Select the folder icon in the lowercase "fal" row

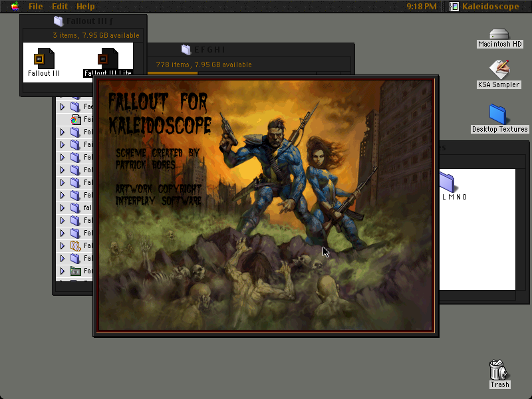pyautogui.click(x=75, y=207)
